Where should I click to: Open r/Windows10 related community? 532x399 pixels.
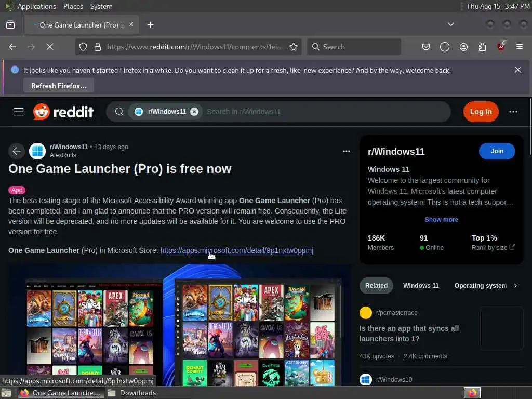pos(394,379)
